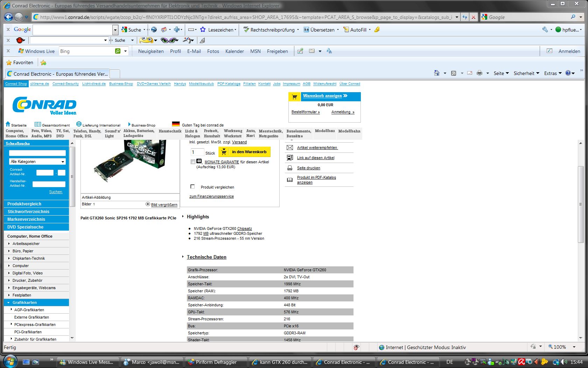
Task: Open Neuigkeiten in Windows Live toolbar
Action: (151, 51)
